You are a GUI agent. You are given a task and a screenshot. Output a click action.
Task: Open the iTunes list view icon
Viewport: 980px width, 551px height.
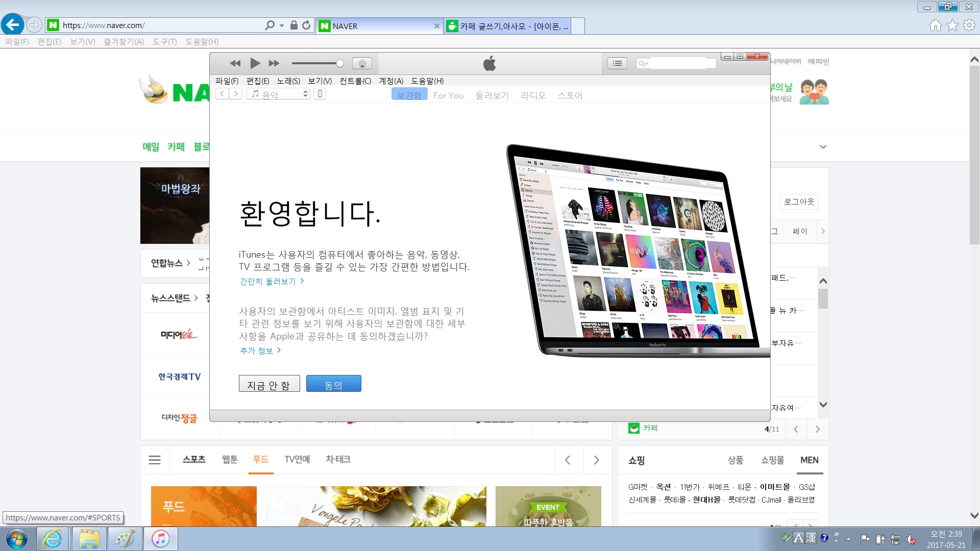click(617, 63)
